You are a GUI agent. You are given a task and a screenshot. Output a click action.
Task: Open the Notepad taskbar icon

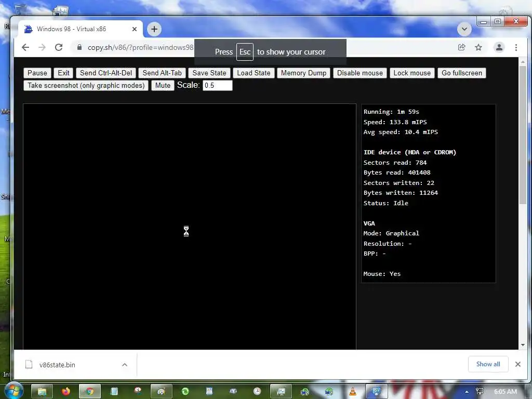coord(114,392)
